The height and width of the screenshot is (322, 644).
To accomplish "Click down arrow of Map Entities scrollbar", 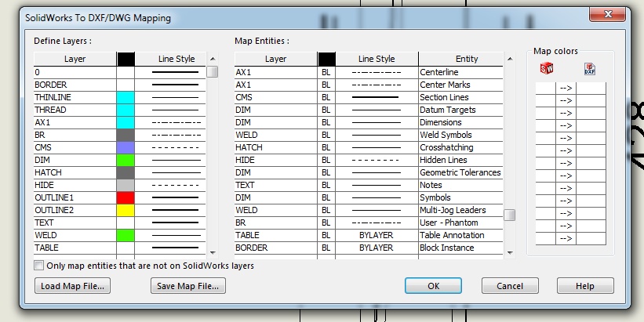I will tap(510, 253).
